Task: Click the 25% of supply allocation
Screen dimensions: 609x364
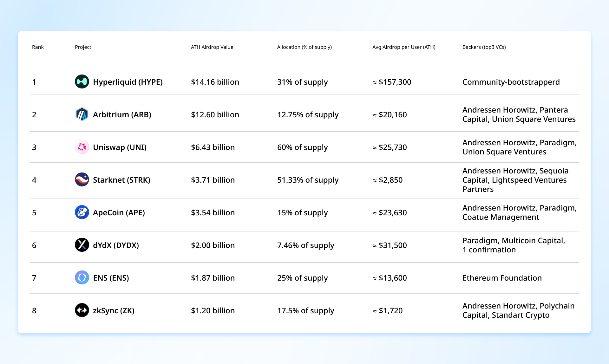Action: point(303,278)
